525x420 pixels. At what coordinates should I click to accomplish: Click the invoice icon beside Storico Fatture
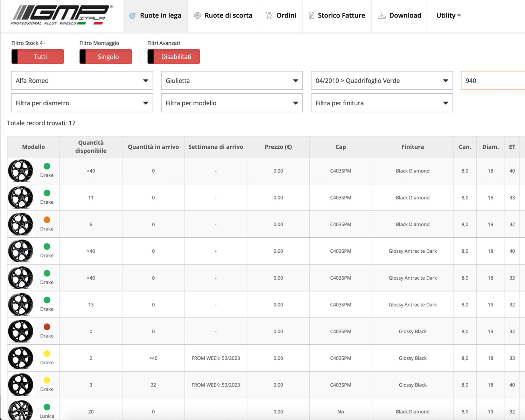point(311,15)
